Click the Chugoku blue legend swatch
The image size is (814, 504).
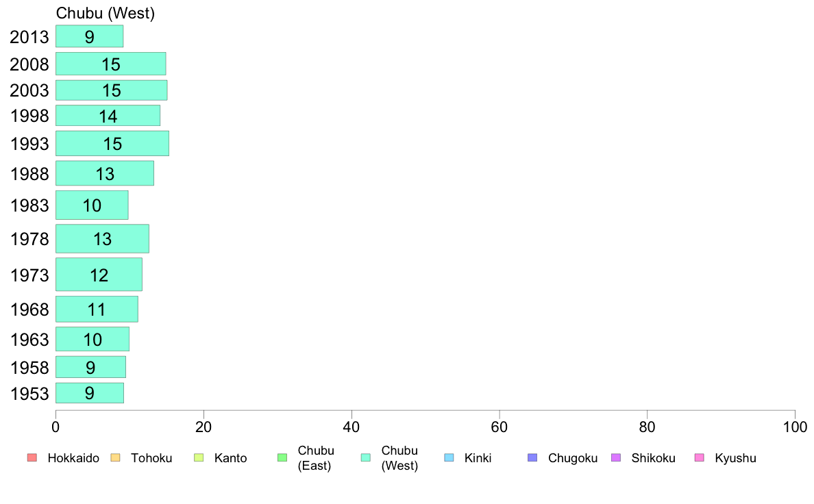point(532,458)
